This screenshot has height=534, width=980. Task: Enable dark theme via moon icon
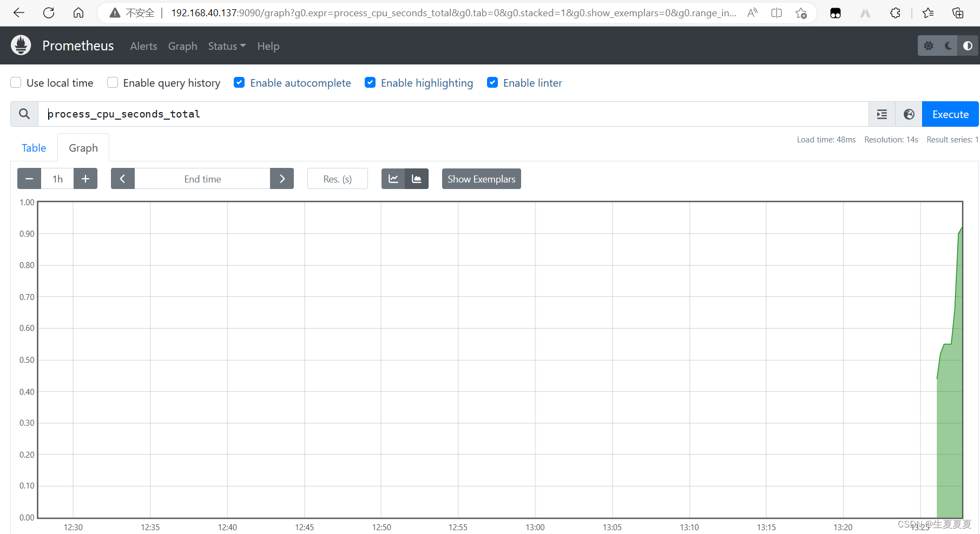click(948, 45)
